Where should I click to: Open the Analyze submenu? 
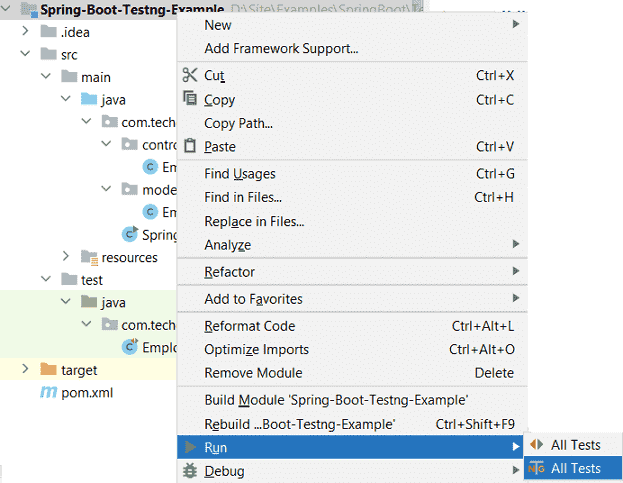[352, 245]
